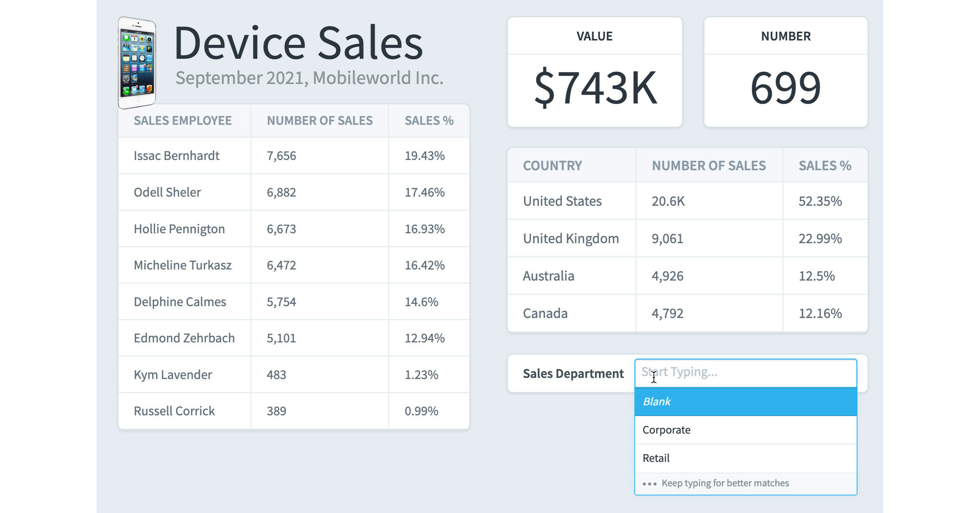Click the iPhone image beside the title
This screenshot has width=980, height=513.
137,63
